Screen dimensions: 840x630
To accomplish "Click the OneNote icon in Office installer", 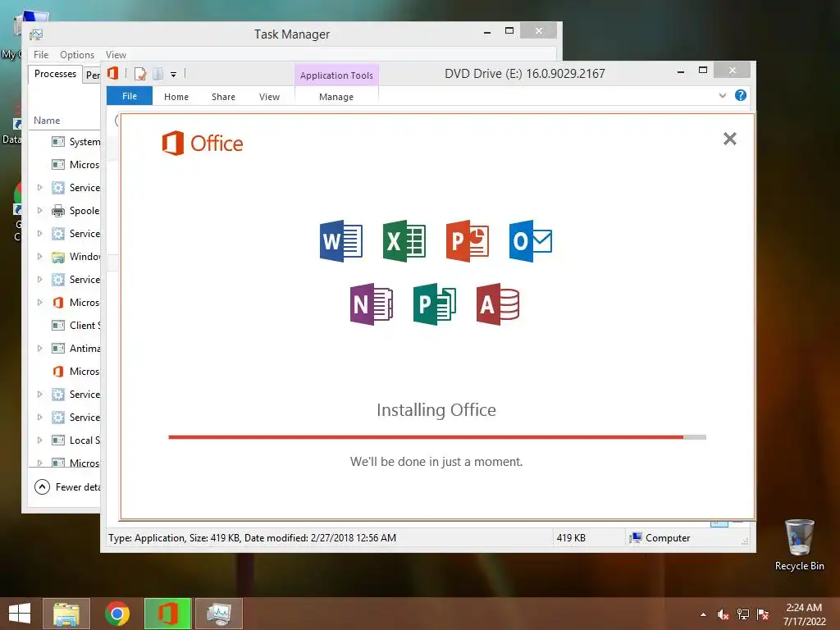I will tap(372, 304).
